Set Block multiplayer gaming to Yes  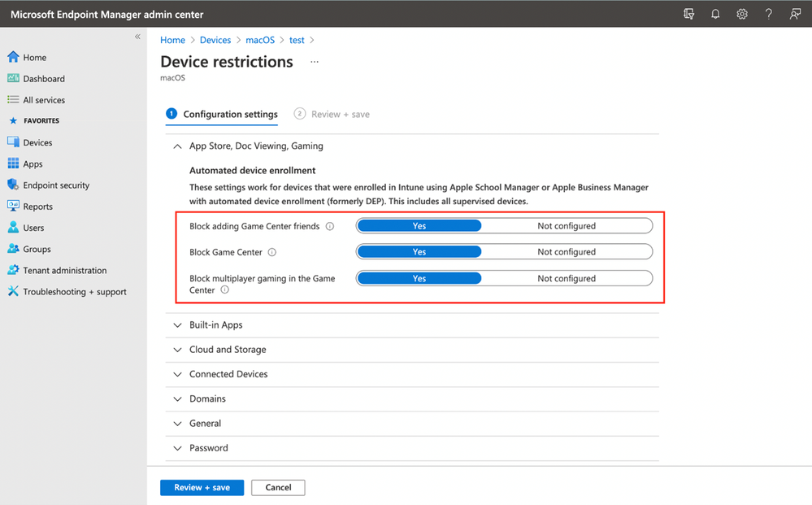(x=419, y=278)
